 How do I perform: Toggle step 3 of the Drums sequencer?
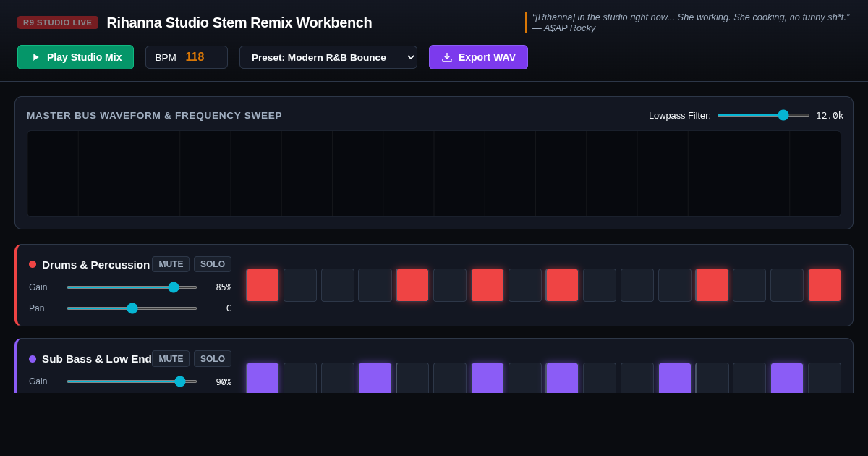pos(338,285)
